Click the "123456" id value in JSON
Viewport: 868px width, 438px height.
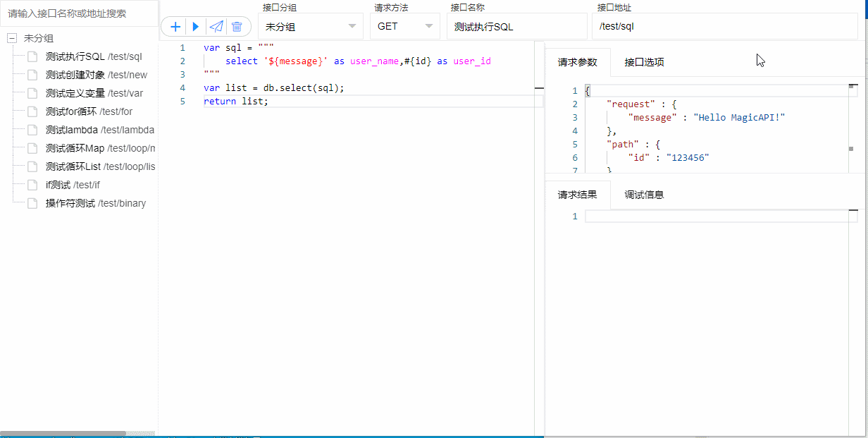click(688, 158)
